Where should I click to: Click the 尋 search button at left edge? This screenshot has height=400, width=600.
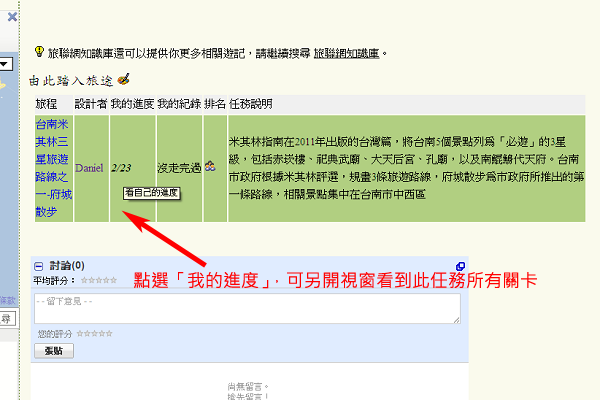click(7, 319)
